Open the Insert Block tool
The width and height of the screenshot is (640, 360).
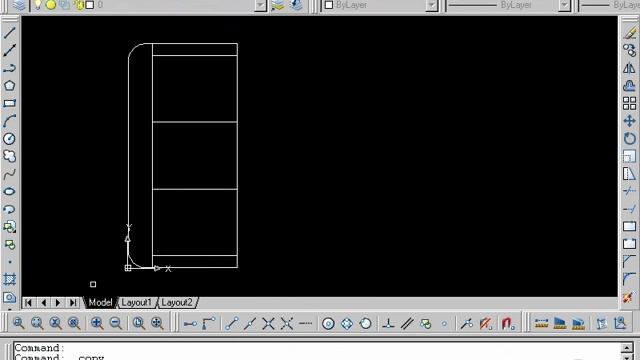pyautogui.click(x=9, y=227)
